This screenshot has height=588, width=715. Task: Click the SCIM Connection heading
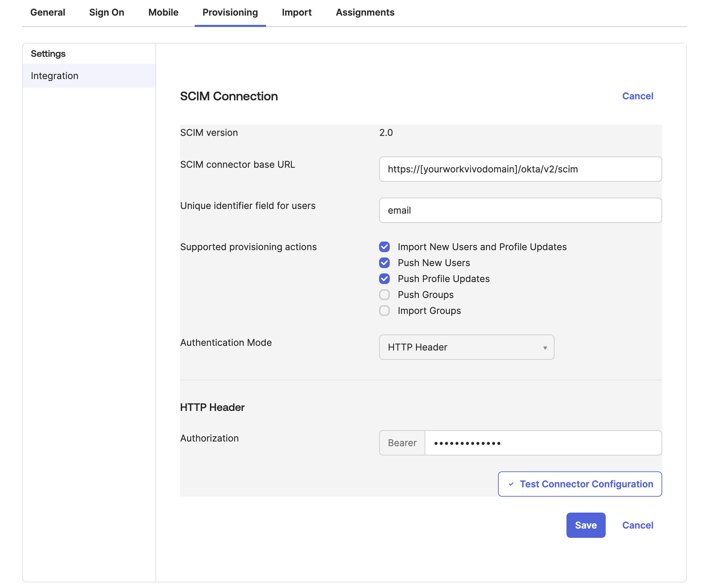[229, 96]
